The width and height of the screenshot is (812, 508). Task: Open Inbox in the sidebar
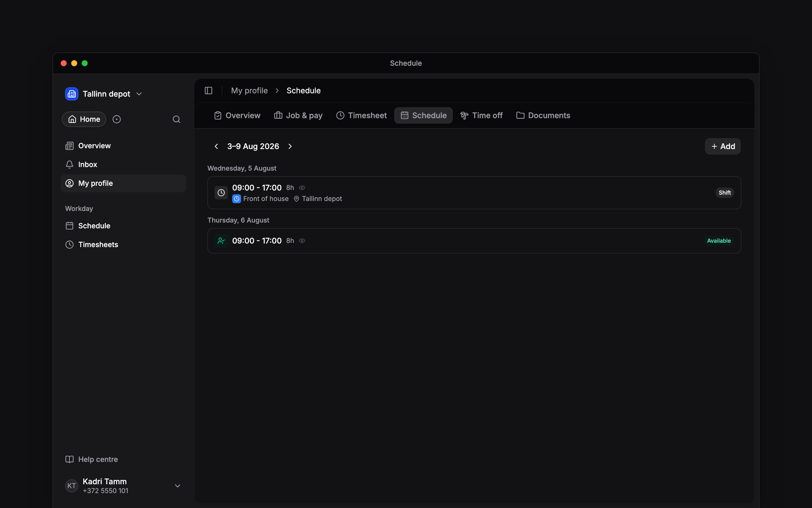123,165
